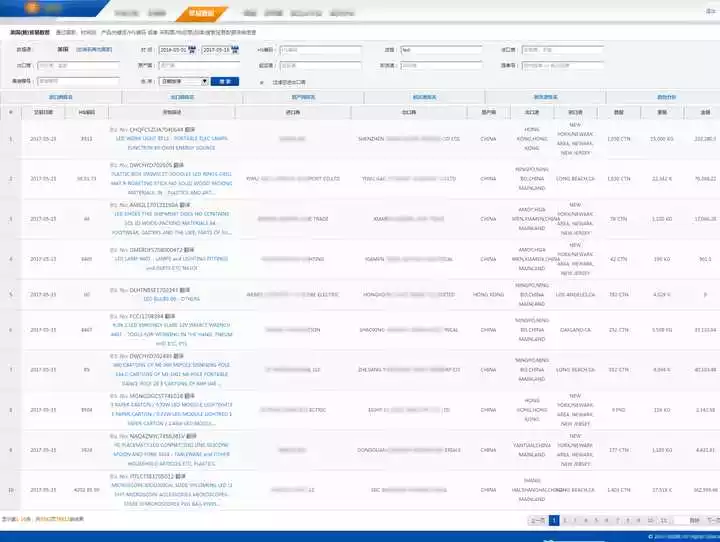Go to the next page in pagination

712,520
